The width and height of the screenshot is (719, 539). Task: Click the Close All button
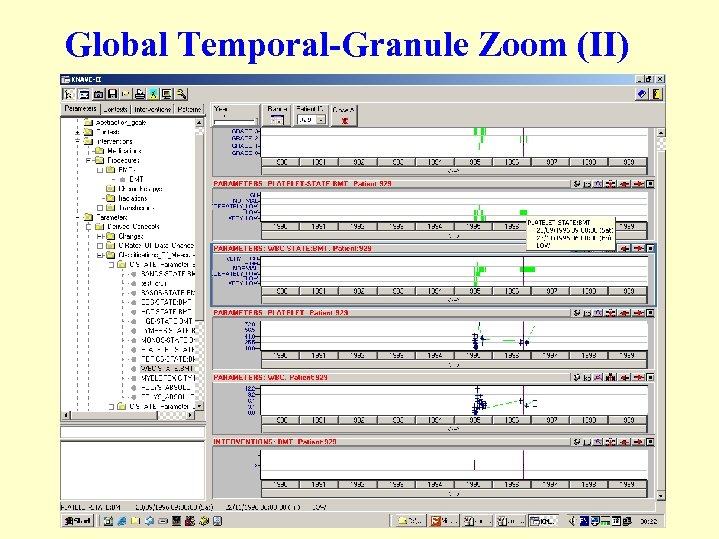point(343,116)
